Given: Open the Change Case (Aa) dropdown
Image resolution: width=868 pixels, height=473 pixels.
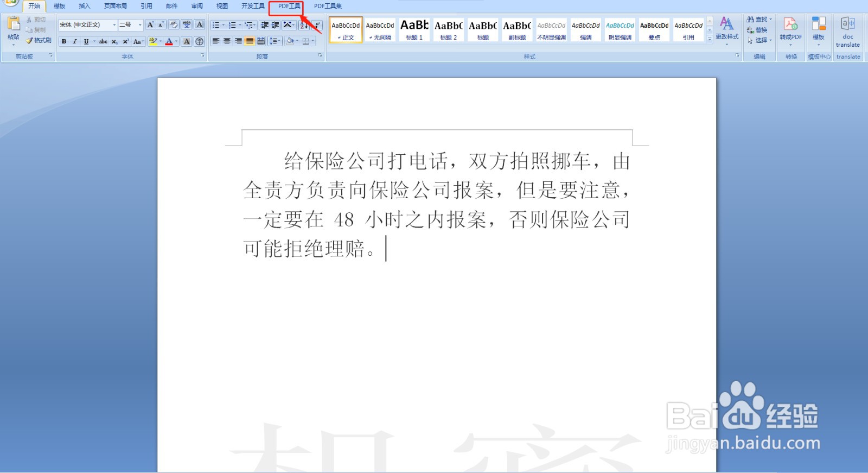Looking at the screenshot, I should pyautogui.click(x=138, y=41).
